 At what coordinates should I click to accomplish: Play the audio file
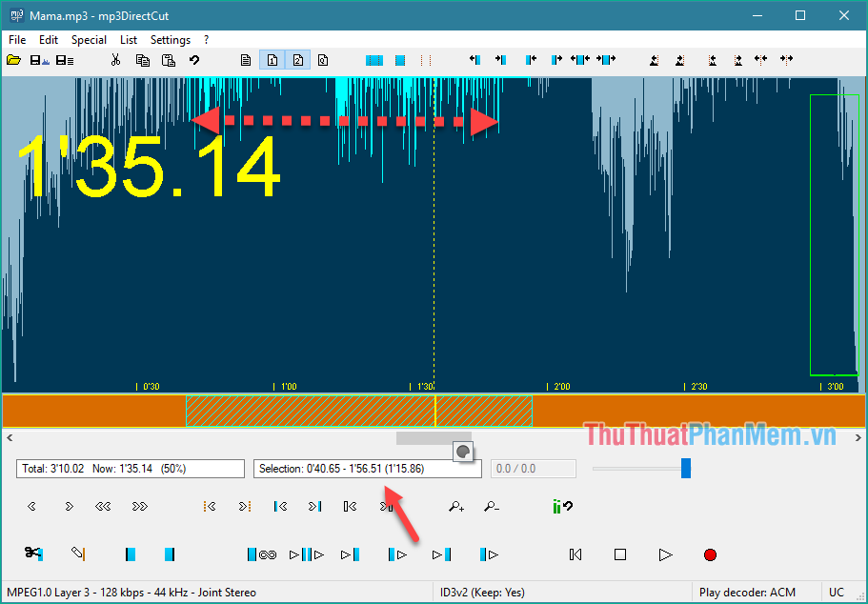point(665,554)
